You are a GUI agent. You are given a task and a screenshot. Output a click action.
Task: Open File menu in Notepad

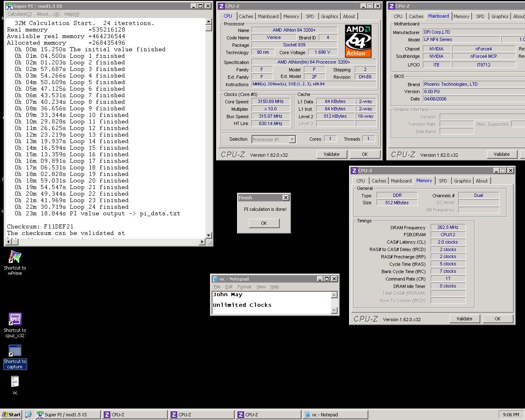coord(217,287)
